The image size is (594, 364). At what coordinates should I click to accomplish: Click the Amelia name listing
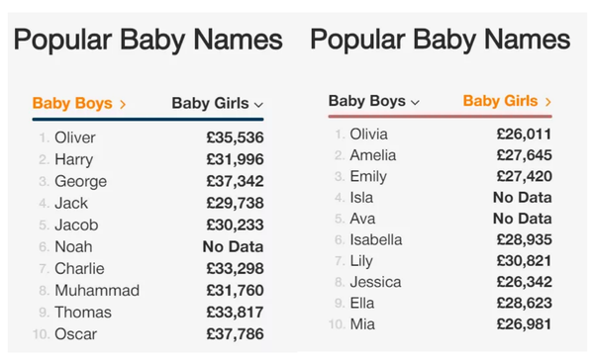[x=373, y=155]
